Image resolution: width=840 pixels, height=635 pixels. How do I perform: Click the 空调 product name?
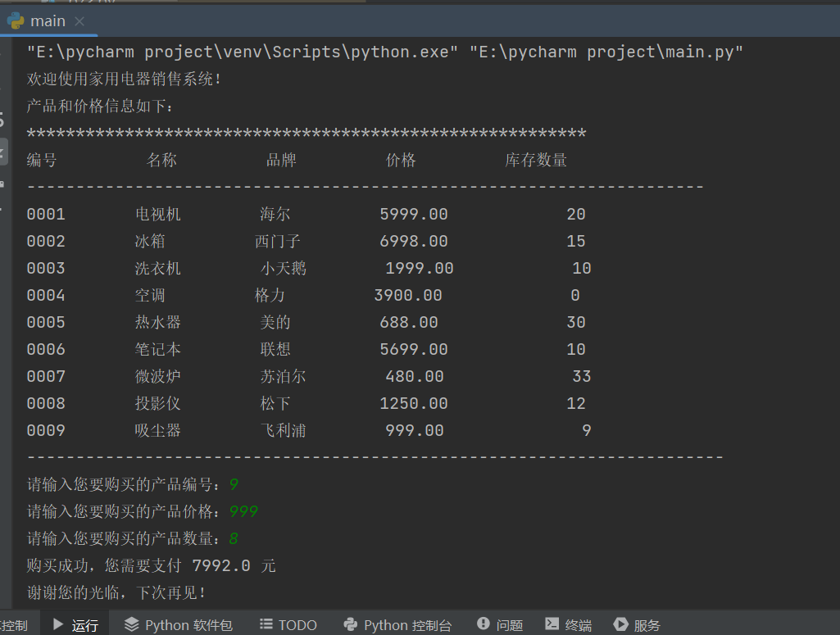click(150, 296)
